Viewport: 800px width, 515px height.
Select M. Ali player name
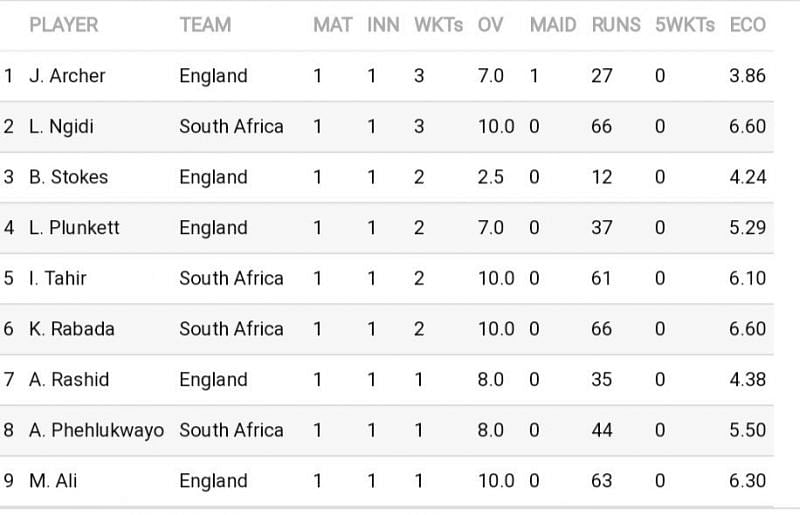coord(53,480)
